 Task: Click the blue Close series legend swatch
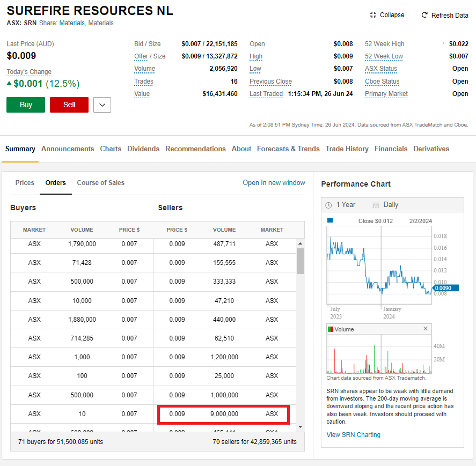330,220
